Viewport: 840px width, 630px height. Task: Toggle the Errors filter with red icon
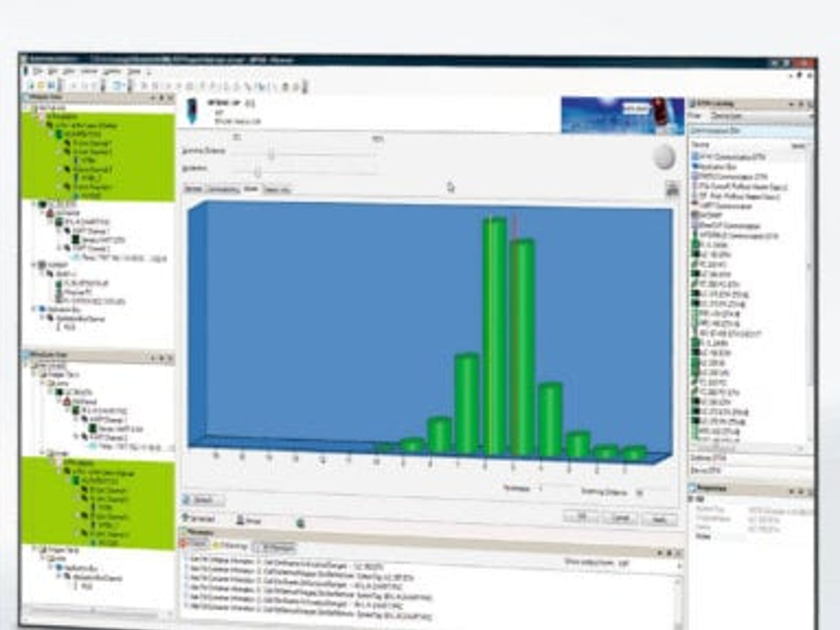pyautogui.click(x=194, y=544)
